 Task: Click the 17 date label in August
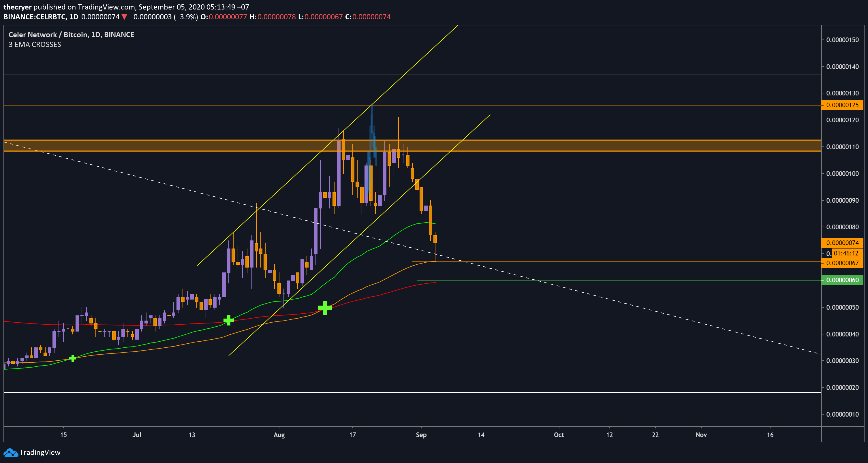(x=352, y=435)
